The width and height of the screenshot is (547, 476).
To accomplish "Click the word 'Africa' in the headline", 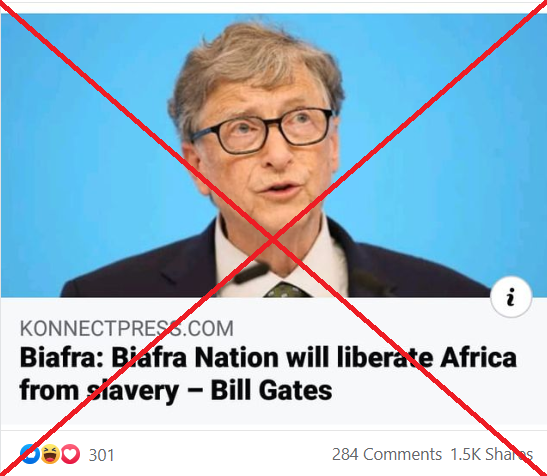I will (x=478, y=358).
